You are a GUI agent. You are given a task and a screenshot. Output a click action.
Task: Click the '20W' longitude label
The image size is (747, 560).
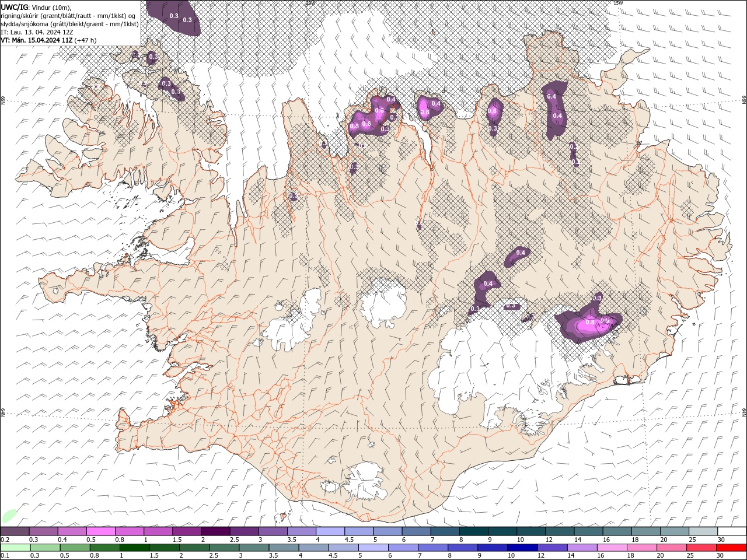[310, 3]
